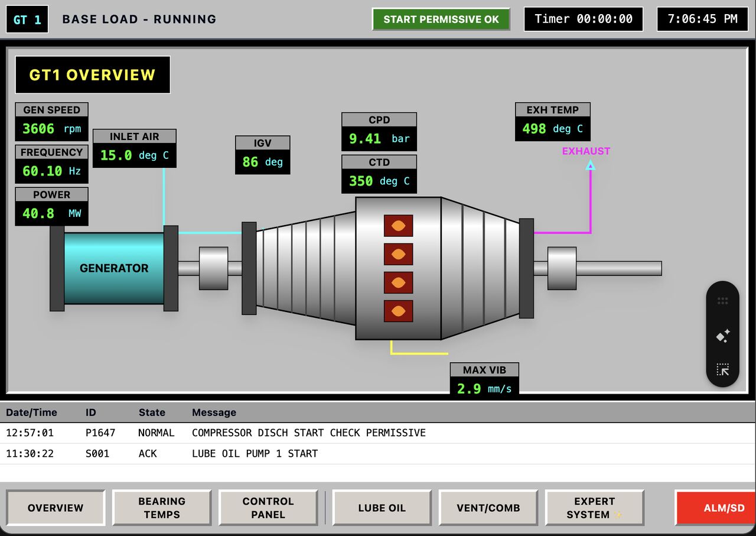Viewport: 756px width, 536px height.
Task: Open the VENT/COMB tab
Action: click(488, 508)
